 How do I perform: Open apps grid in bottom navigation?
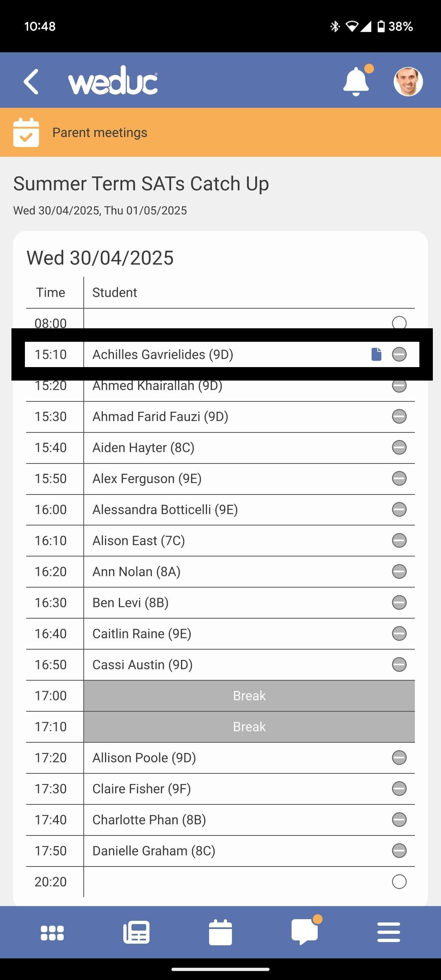(x=52, y=933)
